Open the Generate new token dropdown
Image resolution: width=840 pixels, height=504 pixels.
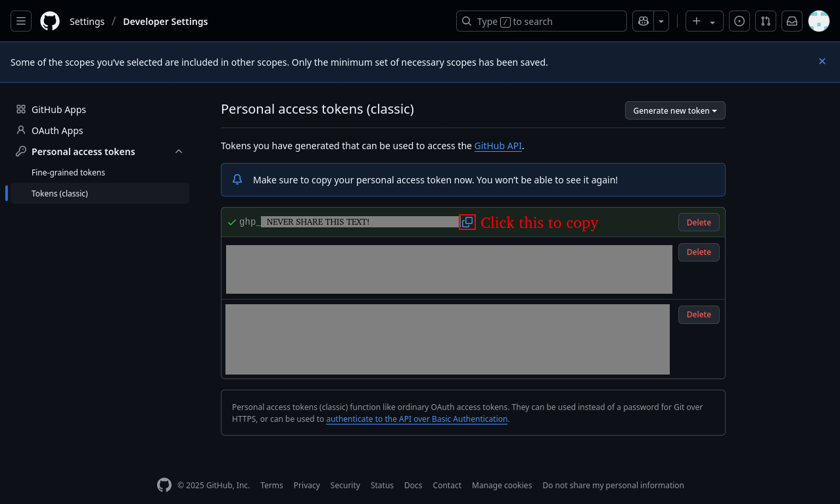coord(674,110)
